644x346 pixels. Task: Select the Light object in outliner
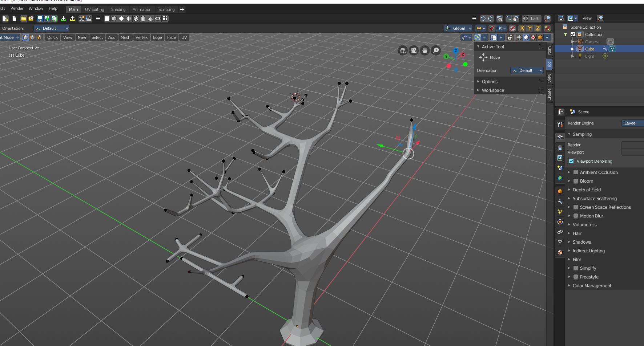click(x=589, y=56)
